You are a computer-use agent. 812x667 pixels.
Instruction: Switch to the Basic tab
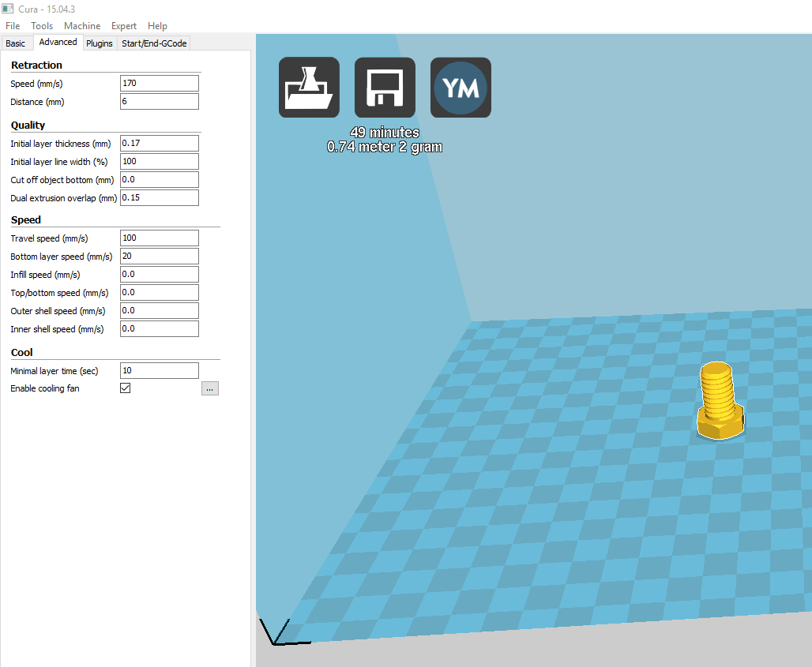pos(16,43)
